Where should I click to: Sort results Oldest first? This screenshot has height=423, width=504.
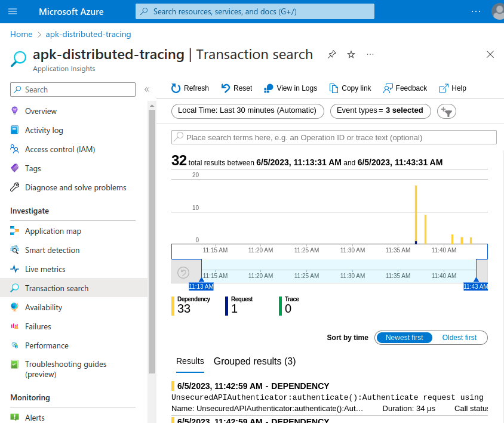pyautogui.click(x=459, y=338)
